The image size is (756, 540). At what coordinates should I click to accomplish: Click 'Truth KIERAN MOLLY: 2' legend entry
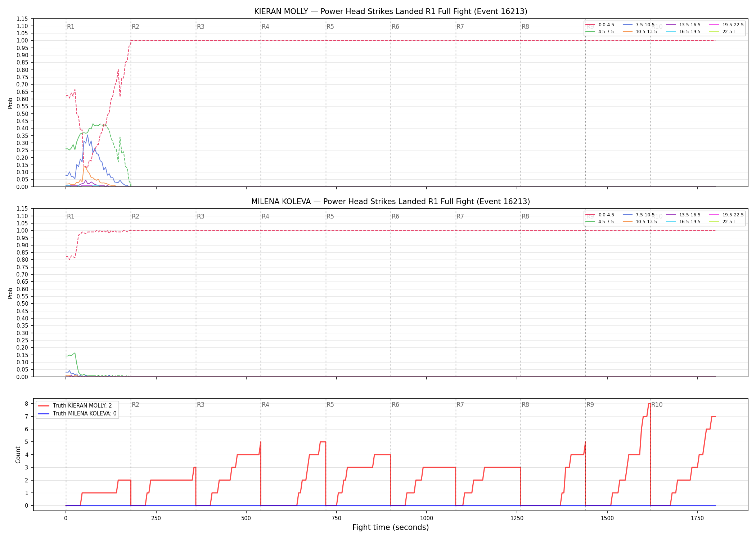pos(75,406)
